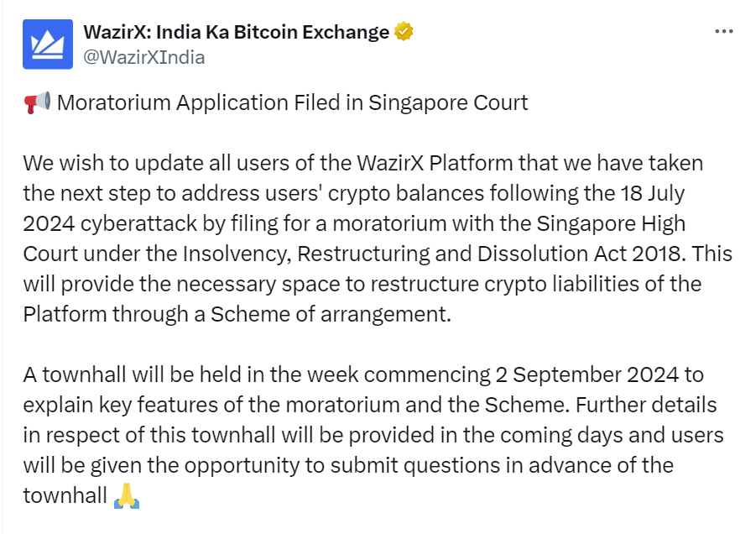This screenshot has width=756, height=534.
Task: Select the phrase "Singapore High" in paragraph
Action: [x=611, y=224]
